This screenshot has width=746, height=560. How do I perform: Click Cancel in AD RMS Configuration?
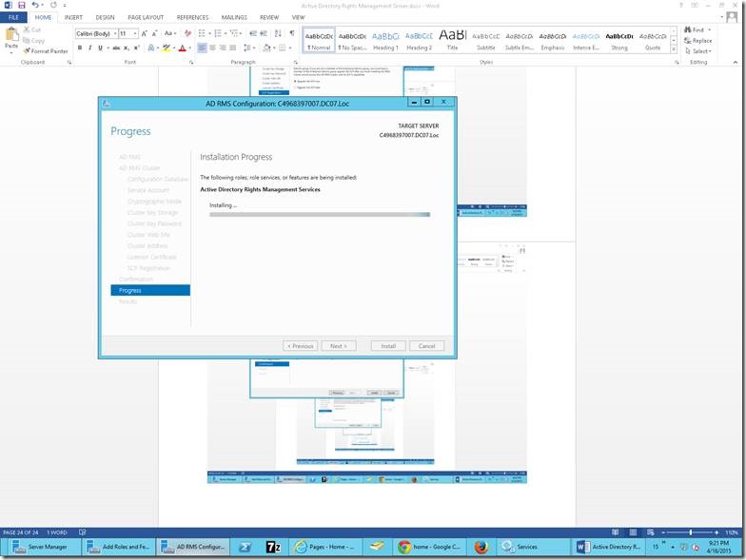(x=426, y=346)
